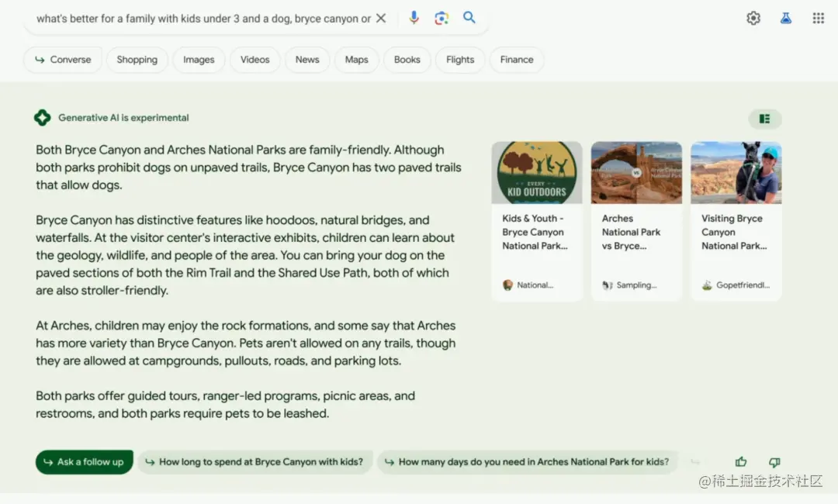Click 'Generative AI is experimental' label
838x504 pixels.
[x=123, y=117]
